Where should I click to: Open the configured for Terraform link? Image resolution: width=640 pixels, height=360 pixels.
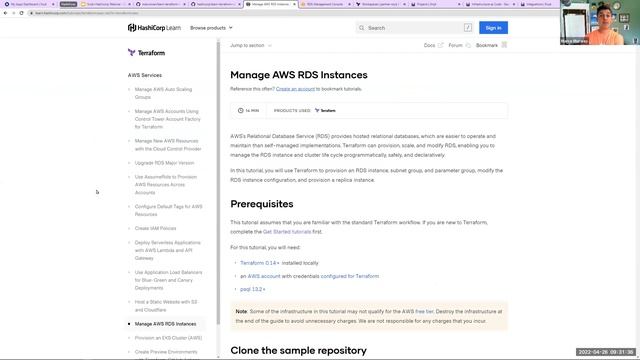pyautogui.click(x=350, y=276)
